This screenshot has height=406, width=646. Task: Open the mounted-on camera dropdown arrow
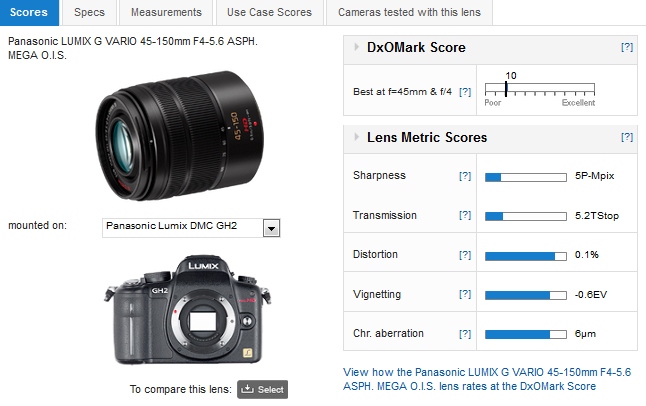(x=272, y=228)
